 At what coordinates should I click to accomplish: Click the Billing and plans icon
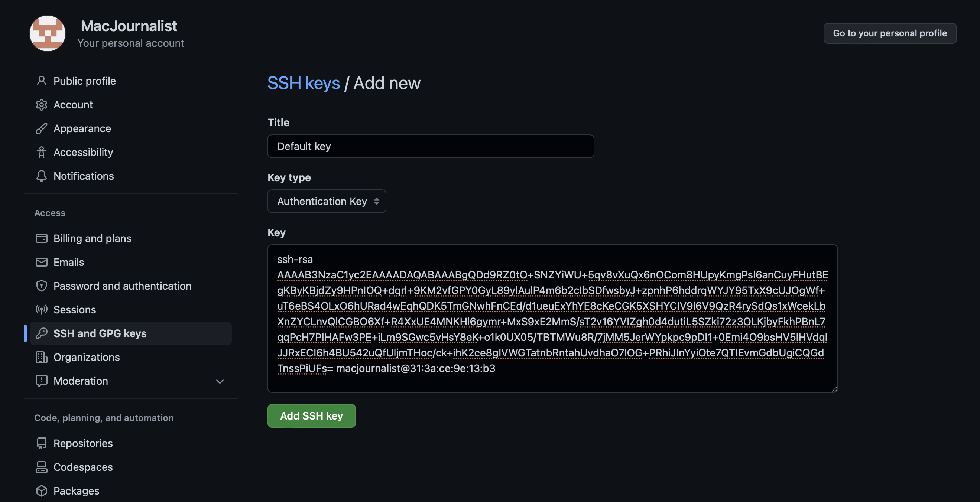[x=40, y=238]
